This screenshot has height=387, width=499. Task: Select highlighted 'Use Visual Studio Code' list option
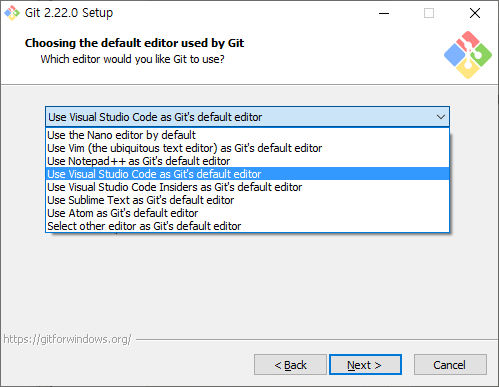pos(247,174)
